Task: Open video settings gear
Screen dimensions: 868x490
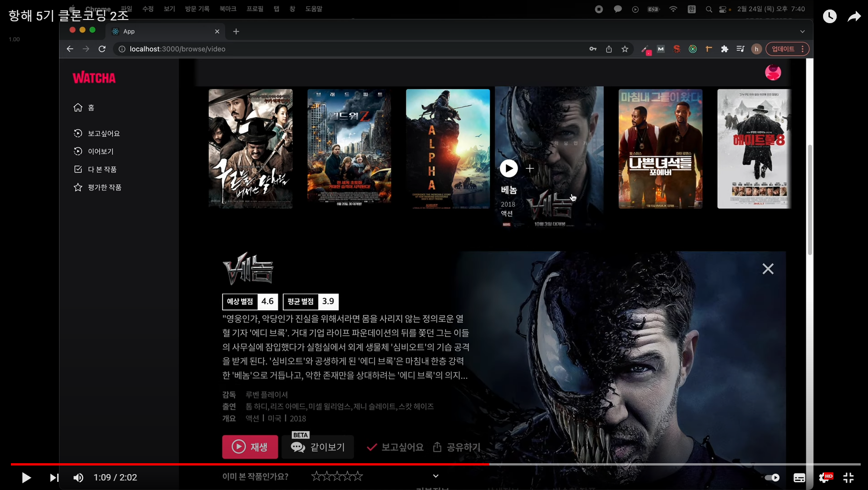Action: (x=825, y=477)
